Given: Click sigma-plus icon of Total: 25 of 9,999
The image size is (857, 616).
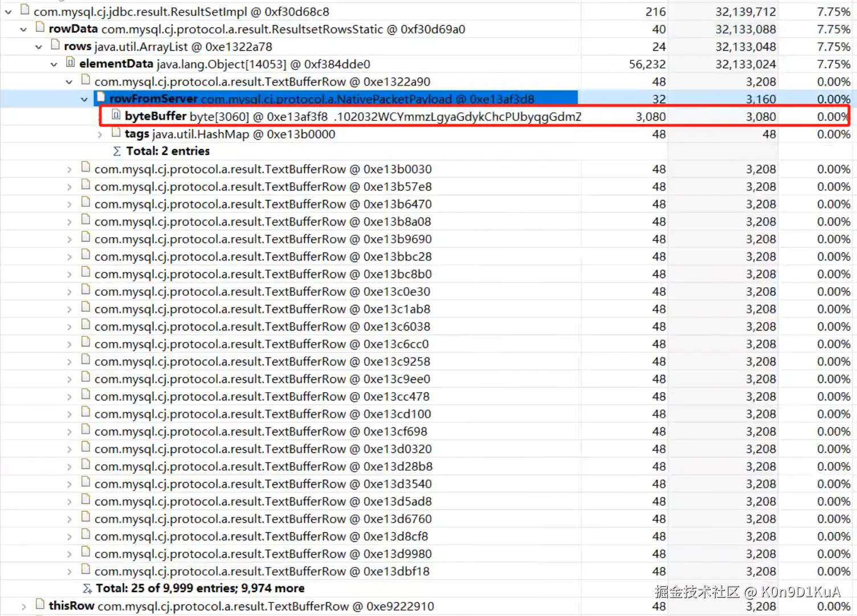Looking at the screenshot, I should point(87,588).
